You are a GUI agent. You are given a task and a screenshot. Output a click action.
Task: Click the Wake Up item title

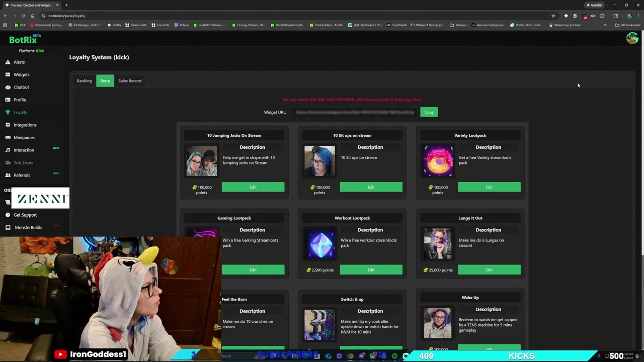(x=470, y=298)
